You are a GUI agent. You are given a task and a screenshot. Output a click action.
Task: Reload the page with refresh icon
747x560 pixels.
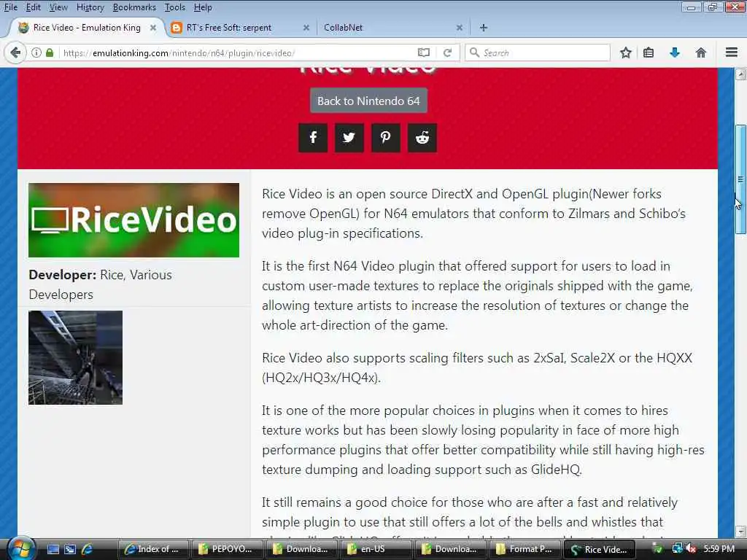447,52
